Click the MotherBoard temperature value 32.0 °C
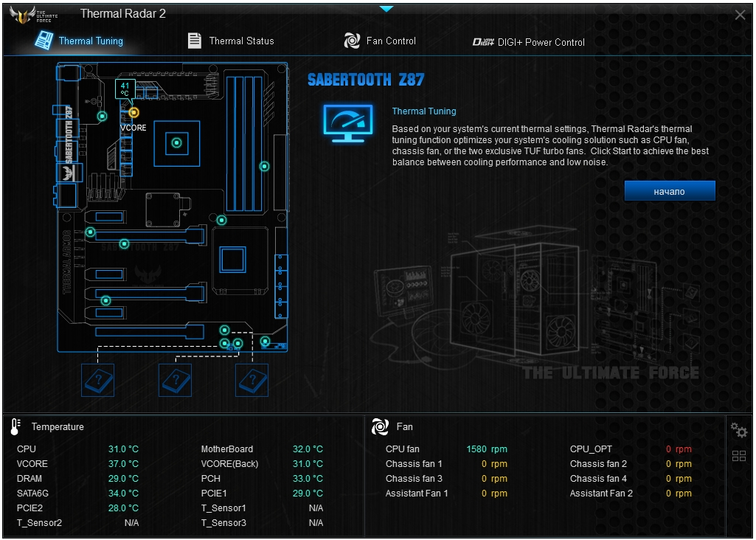Image resolution: width=756 pixels, height=540 pixels. 308,449
